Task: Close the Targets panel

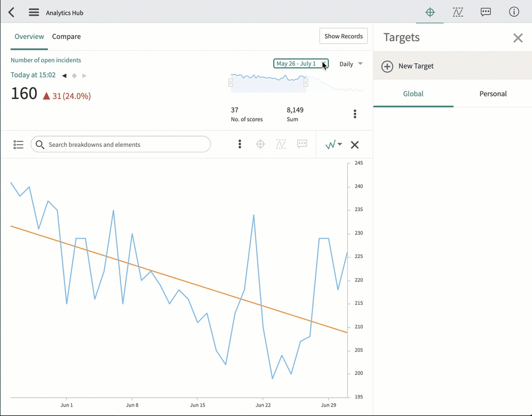Action: pyautogui.click(x=518, y=38)
